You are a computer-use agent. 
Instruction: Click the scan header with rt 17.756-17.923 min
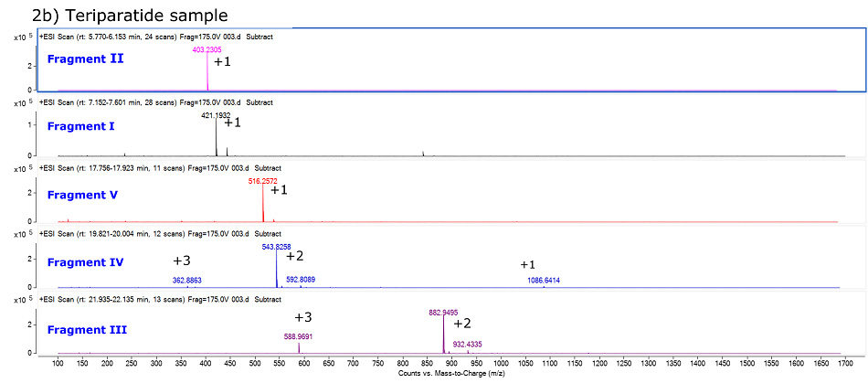tap(161, 168)
